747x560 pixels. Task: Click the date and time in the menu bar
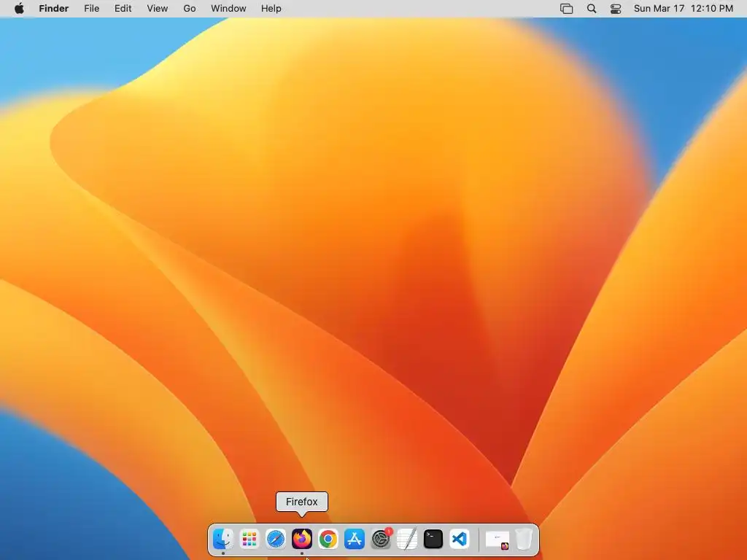click(x=683, y=9)
